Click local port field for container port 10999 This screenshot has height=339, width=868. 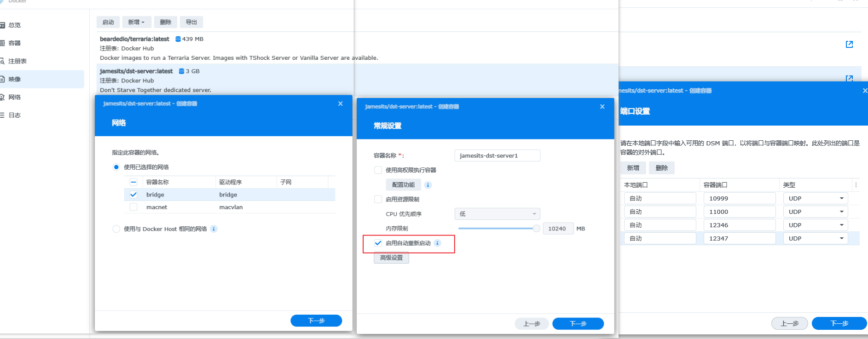click(x=660, y=198)
